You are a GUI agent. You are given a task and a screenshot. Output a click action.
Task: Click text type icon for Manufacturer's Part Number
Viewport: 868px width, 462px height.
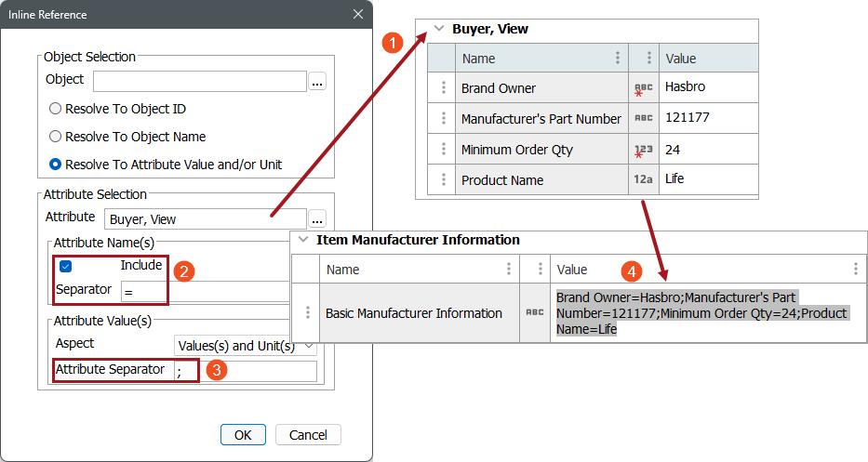click(644, 119)
